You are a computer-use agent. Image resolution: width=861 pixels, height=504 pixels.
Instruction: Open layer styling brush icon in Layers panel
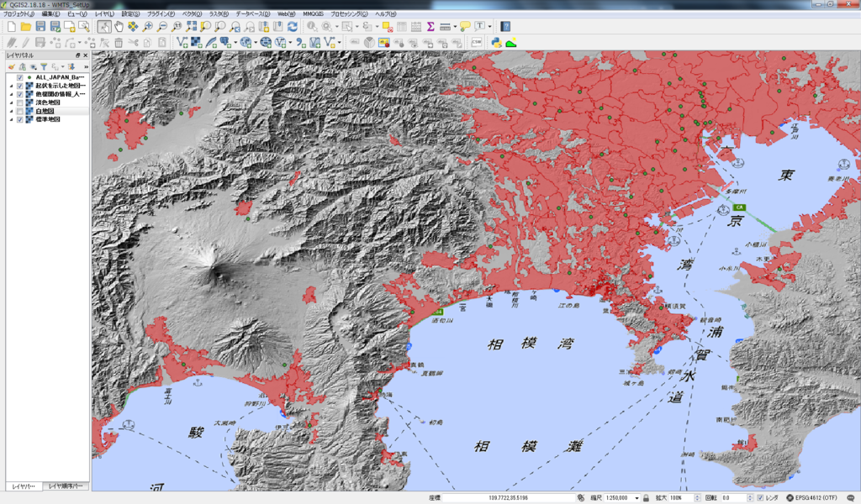tap(12, 67)
